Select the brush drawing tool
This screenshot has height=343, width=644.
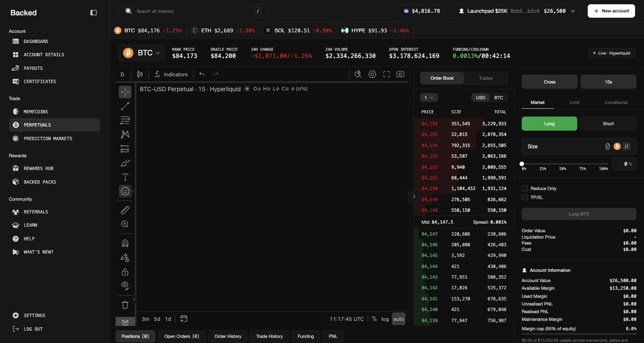pos(125,163)
